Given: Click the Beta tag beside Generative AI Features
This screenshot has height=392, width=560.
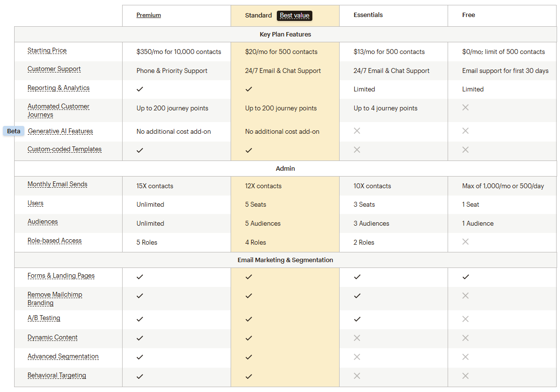Looking at the screenshot, I should click(14, 131).
